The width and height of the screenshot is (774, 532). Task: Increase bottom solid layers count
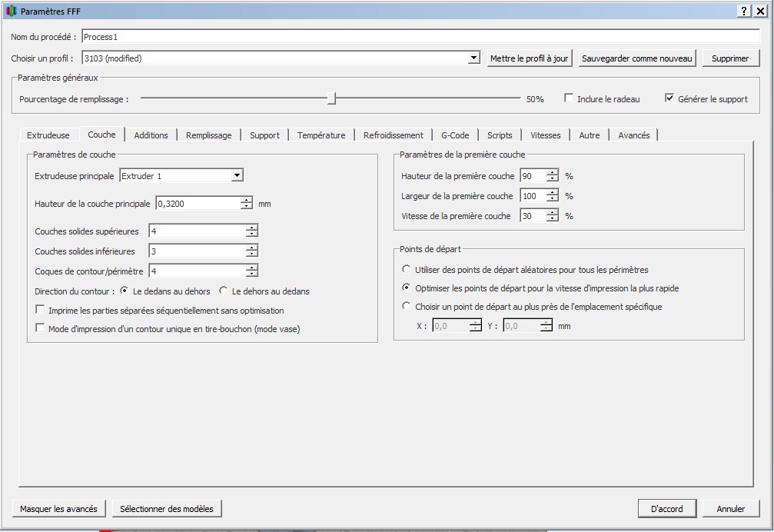coord(251,248)
